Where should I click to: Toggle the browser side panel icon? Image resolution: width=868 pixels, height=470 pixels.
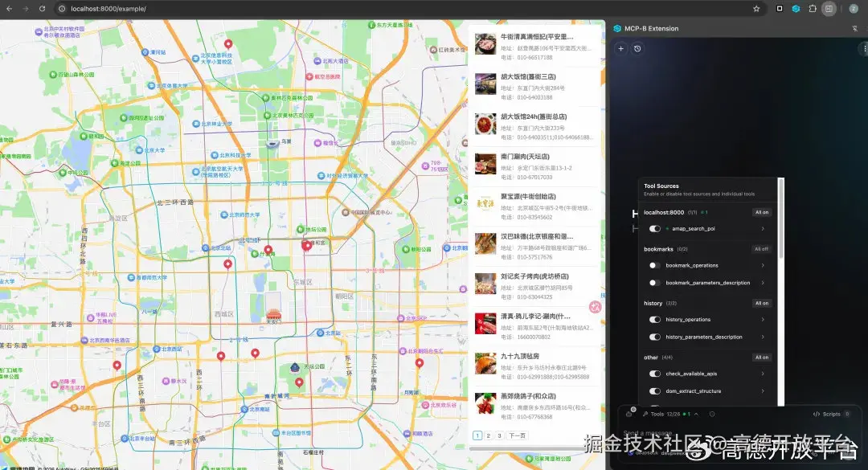click(829, 9)
